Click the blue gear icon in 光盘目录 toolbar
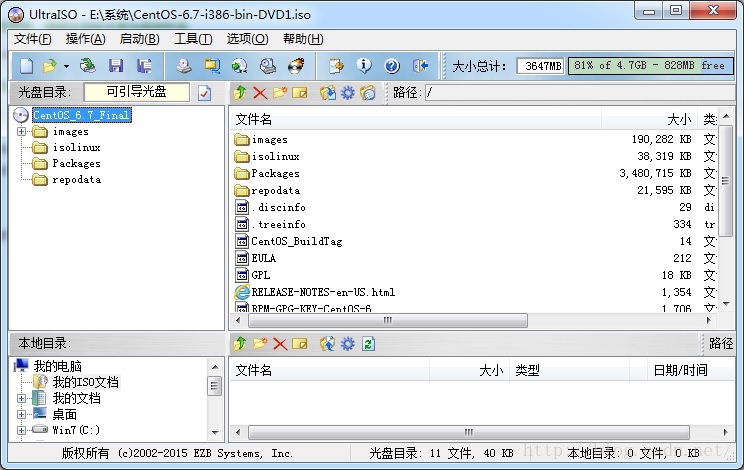The height and width of the screenshot is (470, 744). (348, 92)
